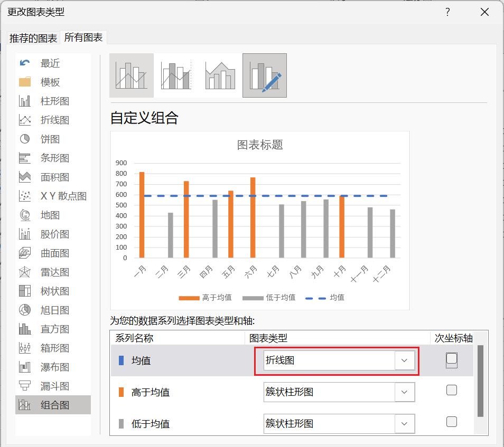Screen dimensions: 504x447
Task: Close the 更改图表类型 dialog
Action: tap(484, 12)
